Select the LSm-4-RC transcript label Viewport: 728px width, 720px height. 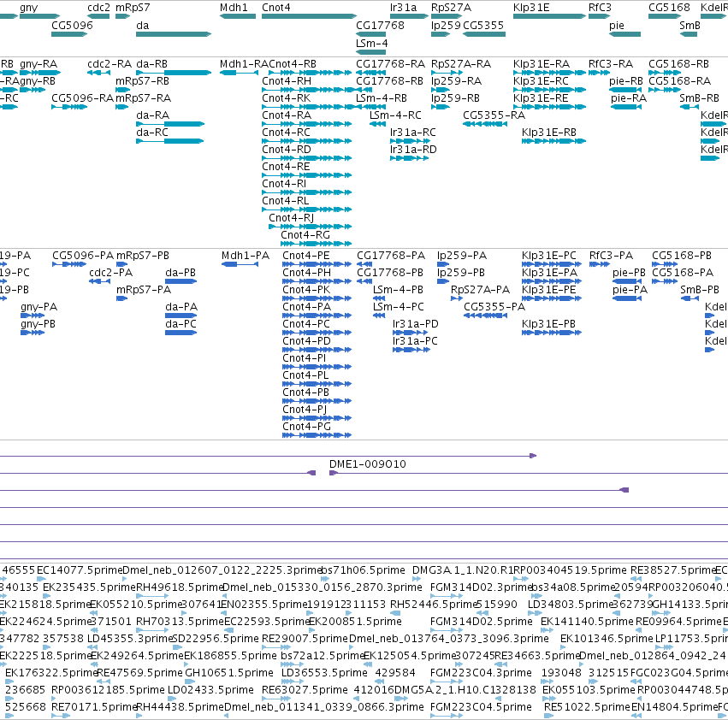(395, 115)
